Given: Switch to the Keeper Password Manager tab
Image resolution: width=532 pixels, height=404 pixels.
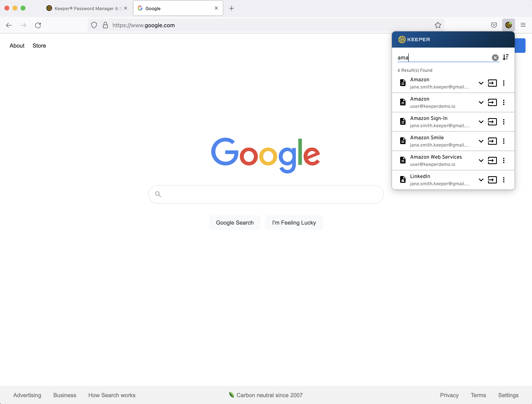Looking at the screenshot, I should click(x=87, y=8).
